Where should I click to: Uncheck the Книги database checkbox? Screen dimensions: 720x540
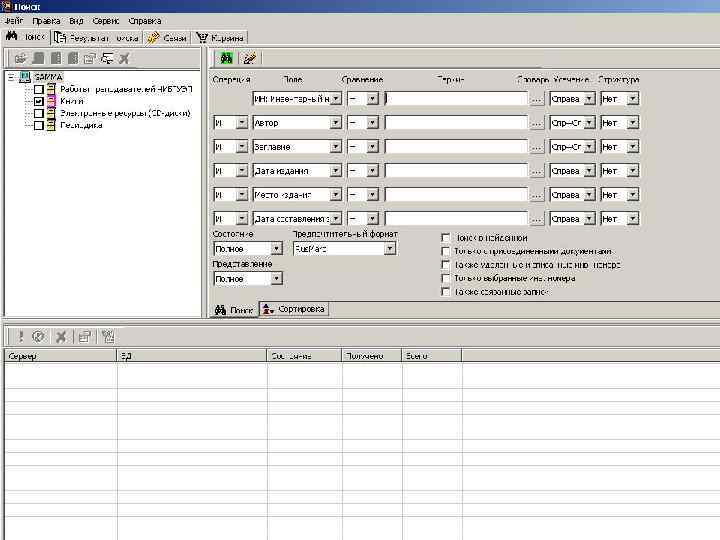click(39, 101)
